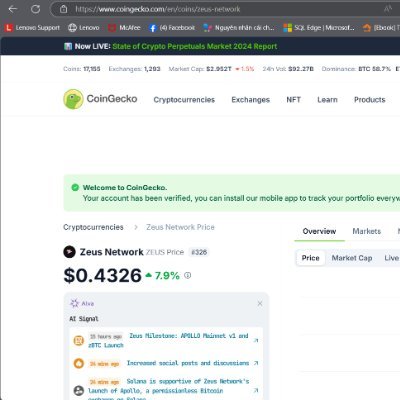Click the Cryptocurrencies breadcrumb link
This screenshot has width=400, height=400.
click(x=93, y=227)
